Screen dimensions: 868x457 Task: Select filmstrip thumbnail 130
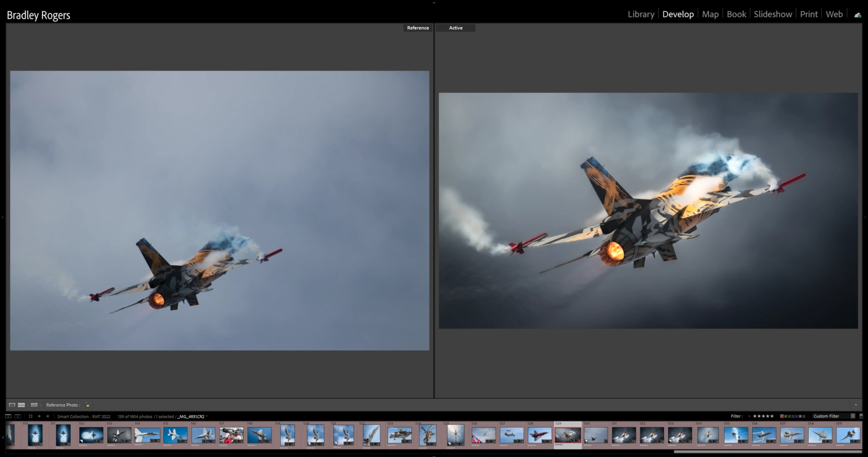click(596, 435)
